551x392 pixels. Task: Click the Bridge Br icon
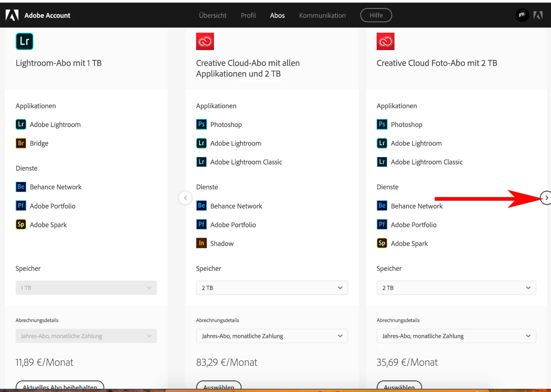pyautogui.click(x=21, y=143)
